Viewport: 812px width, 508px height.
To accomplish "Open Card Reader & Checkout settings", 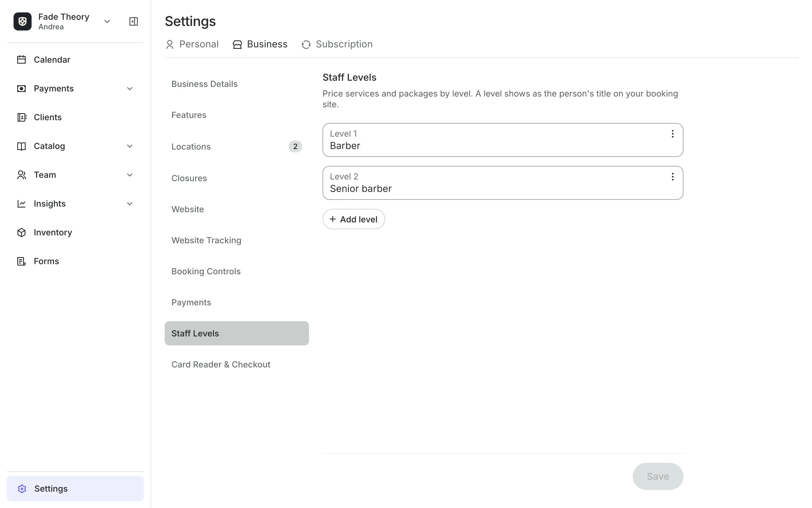I will pyautogui.click(x=237, y=365).
